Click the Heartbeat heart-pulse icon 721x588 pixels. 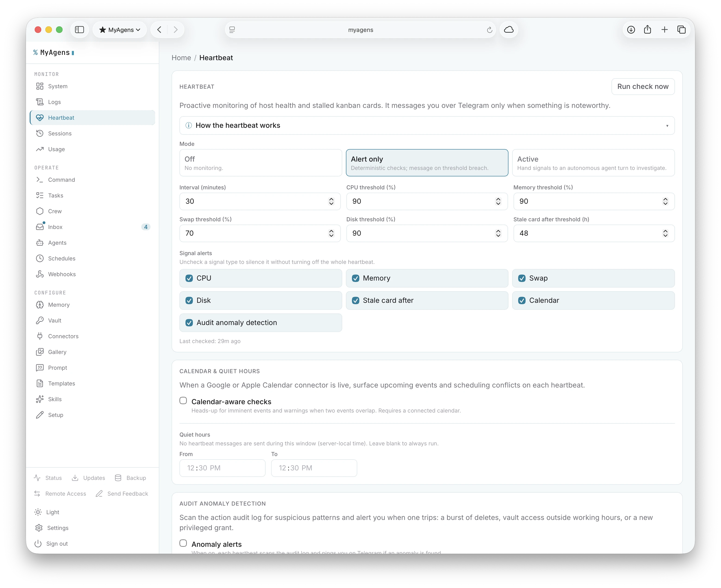(x=40, y=118)
